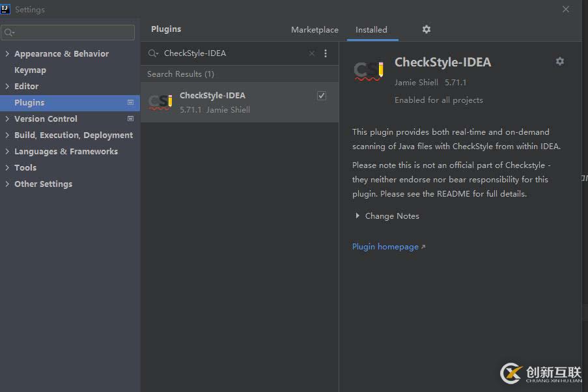Click the IntelliJ logo in the title bar
Viewport: 588px width, 392px height.
pos(5,9)
